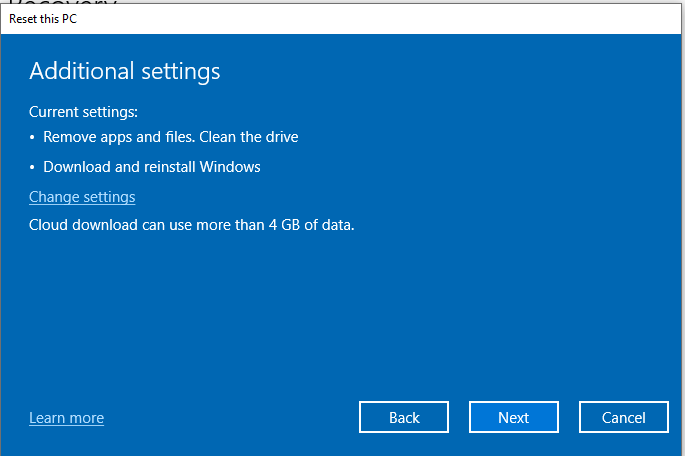Viewport: 685px width, 456px height.
Task: Click the word Windows in second bullet
Action: click(x=231, y=167)
